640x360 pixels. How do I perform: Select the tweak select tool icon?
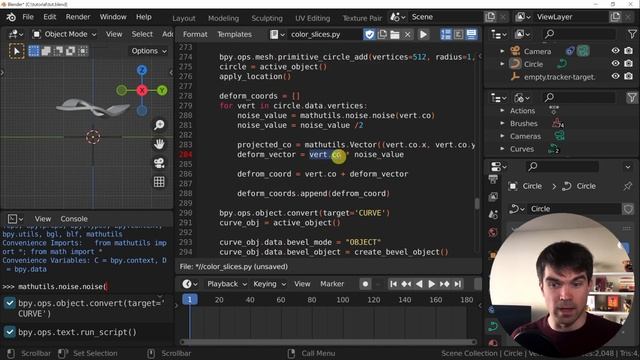tap(16, 51)
